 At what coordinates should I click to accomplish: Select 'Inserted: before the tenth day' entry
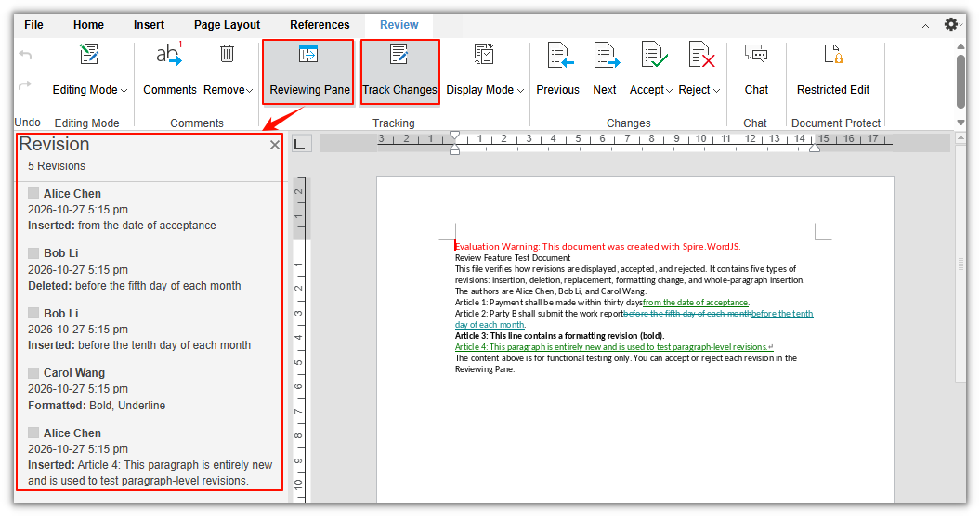point(139,345)
